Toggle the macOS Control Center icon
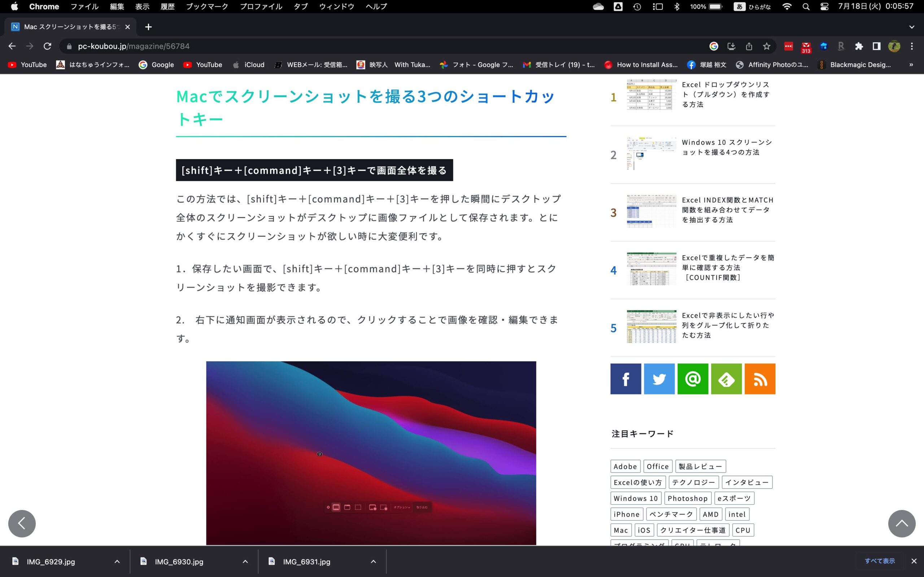The height and width of the screenshot is (577, 924). pos(824,6)
